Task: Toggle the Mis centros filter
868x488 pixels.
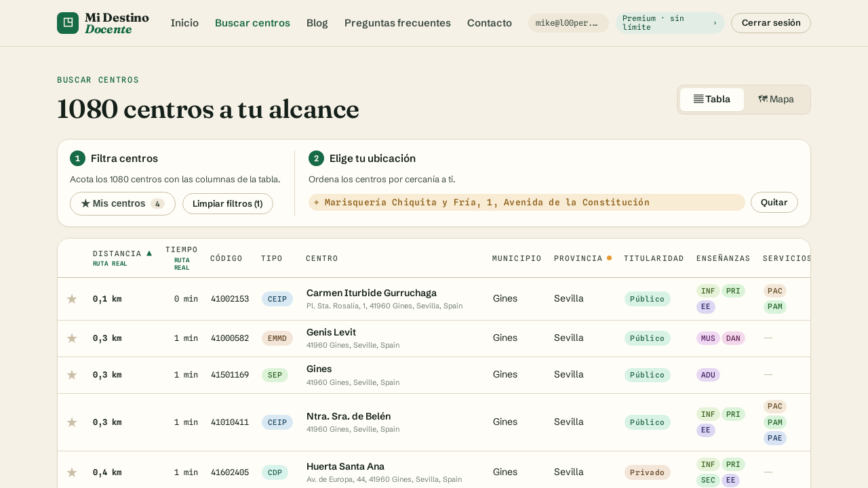Action: pos(123,203)
